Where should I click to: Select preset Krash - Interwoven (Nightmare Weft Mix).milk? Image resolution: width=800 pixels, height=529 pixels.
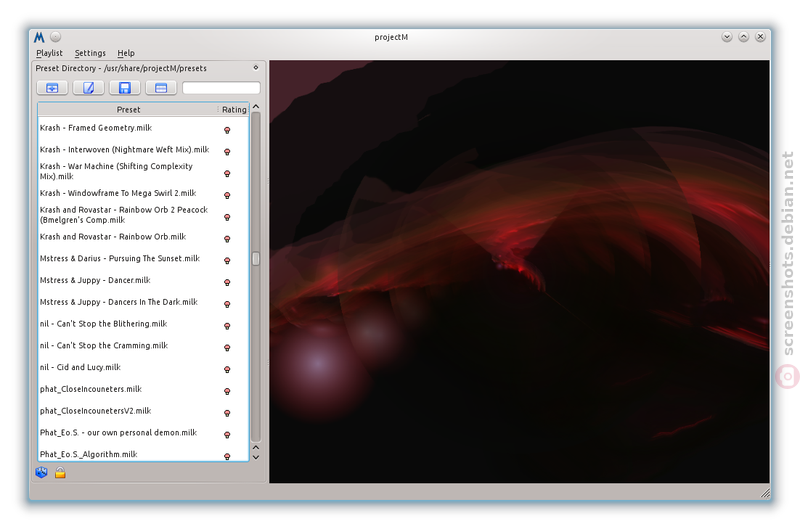point(124,149)
